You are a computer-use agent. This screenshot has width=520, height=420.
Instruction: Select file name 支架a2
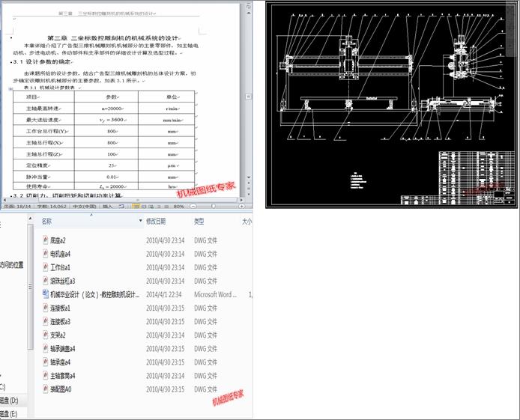pyautogui.click(x=58, y=335)
